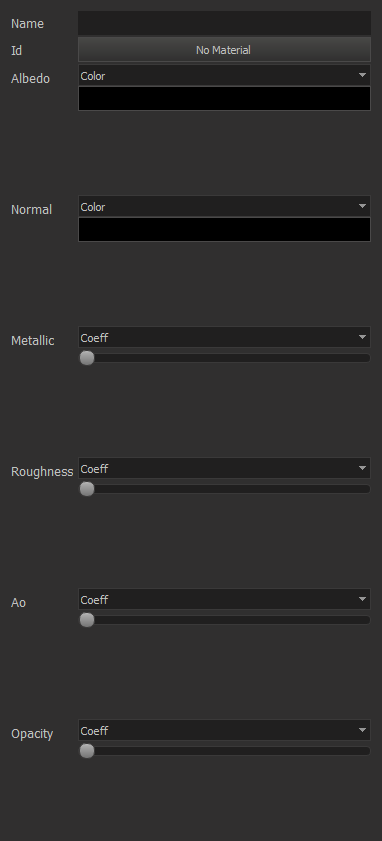Image resolution: width=382 pixels, height=841 pixels.
Task: Click the Roughness slider handle
Action: [x=87, y=489]
